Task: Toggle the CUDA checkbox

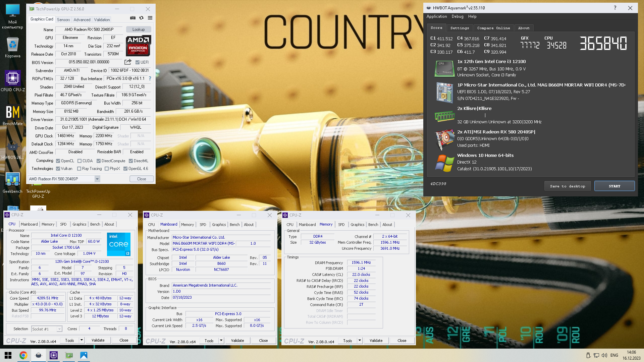Action: coord(79,161)
